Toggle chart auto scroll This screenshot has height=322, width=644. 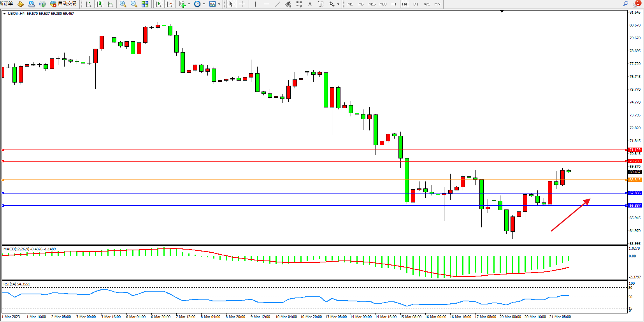pyautogui.click(x=158, y=4)
